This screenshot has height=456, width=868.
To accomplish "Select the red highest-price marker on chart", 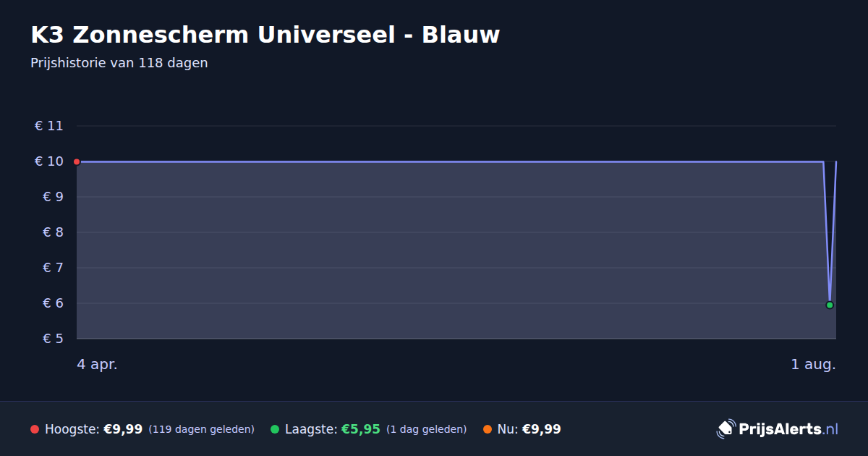I will click(77, 161).
